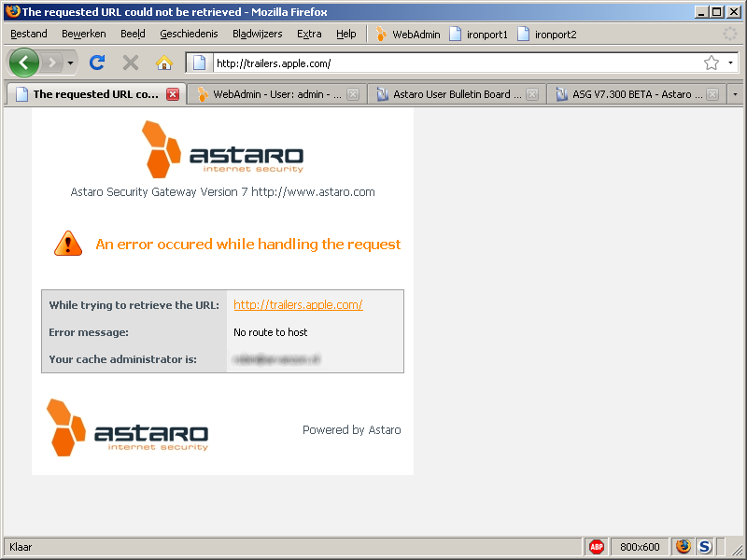Click the 800x600 status bar entry
Screen dimensions: 747x560
pos(640,547)
